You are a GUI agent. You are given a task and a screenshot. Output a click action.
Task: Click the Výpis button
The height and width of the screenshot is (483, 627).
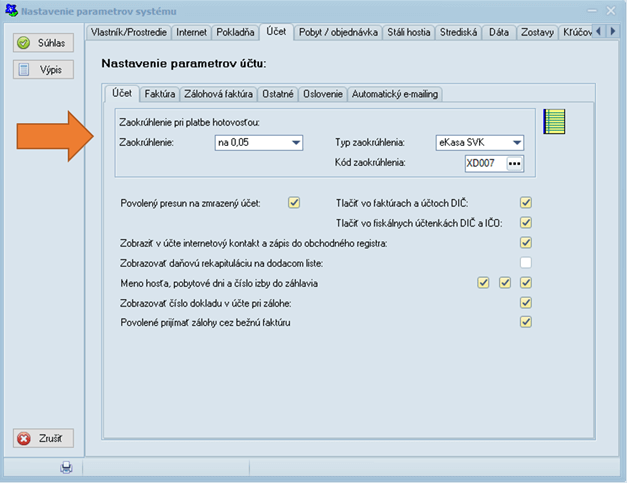pos(43,70)
